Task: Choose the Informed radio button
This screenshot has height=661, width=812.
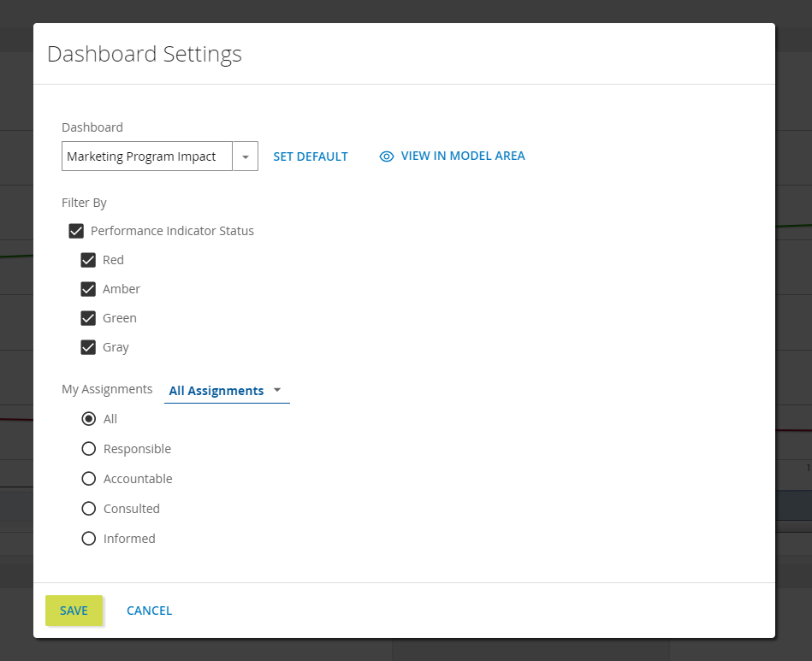Action: [88, 539]
